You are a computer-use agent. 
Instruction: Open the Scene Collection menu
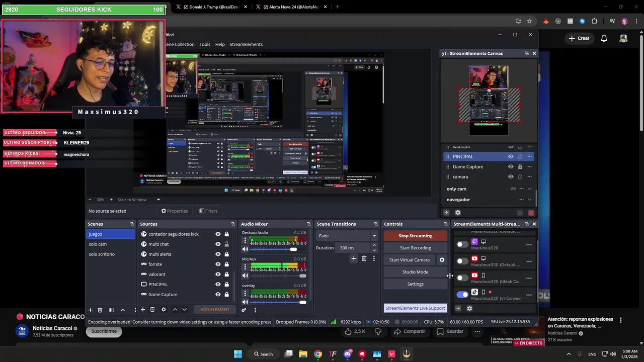click(181, 44)
